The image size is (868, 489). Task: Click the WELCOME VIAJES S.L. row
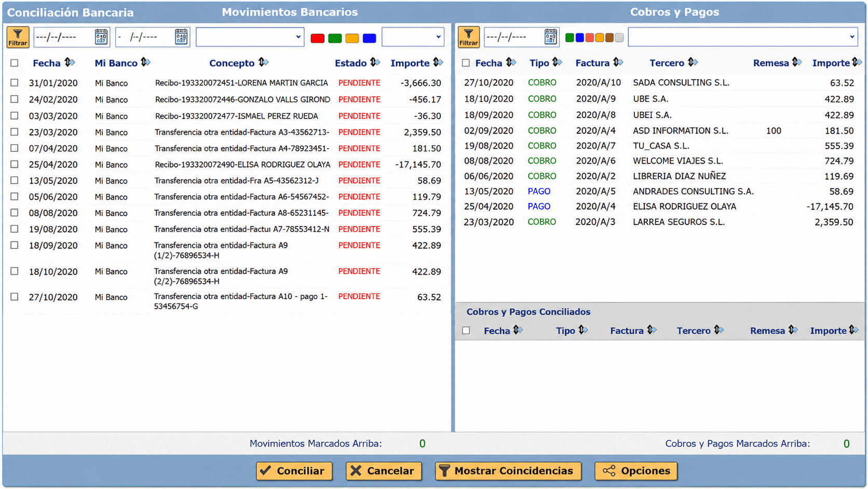click(659, 161)
